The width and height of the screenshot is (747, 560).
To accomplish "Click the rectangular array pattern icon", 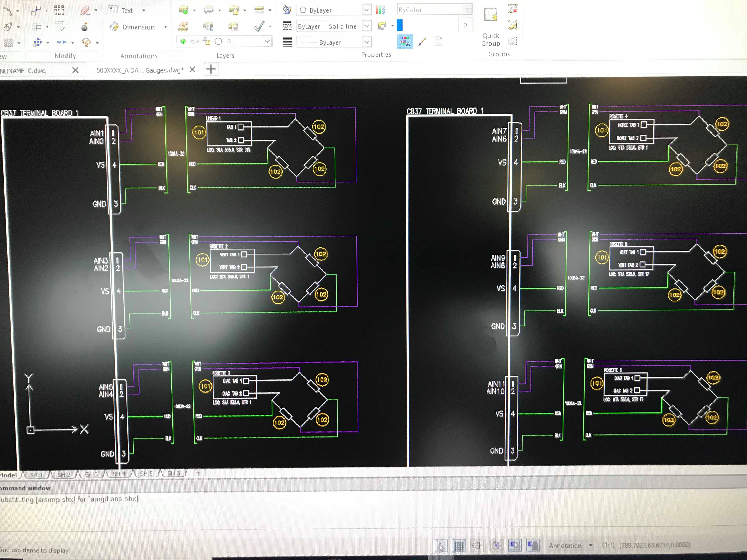I will (59, 11).
